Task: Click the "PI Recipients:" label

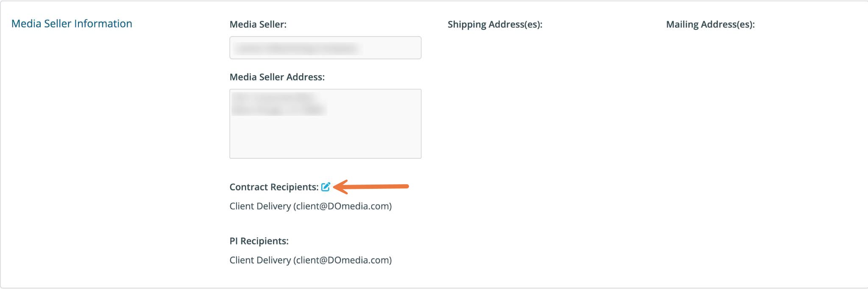Action: point(259,241)
